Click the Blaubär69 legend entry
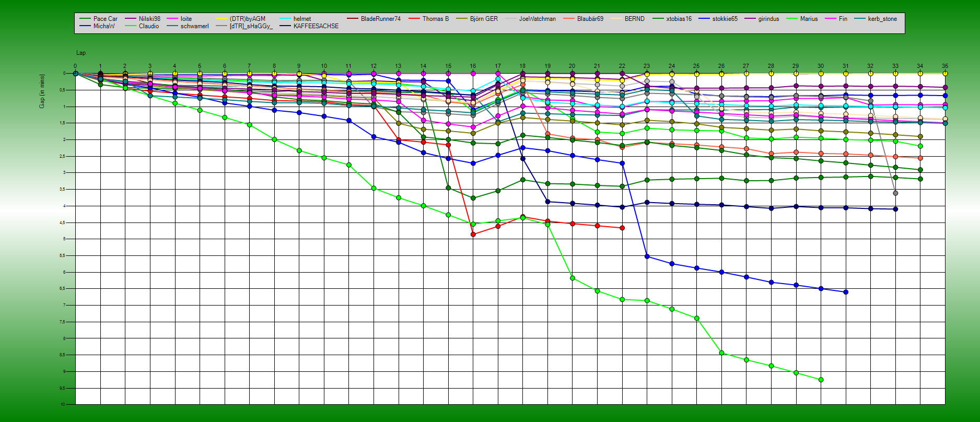 click(590, 19)
